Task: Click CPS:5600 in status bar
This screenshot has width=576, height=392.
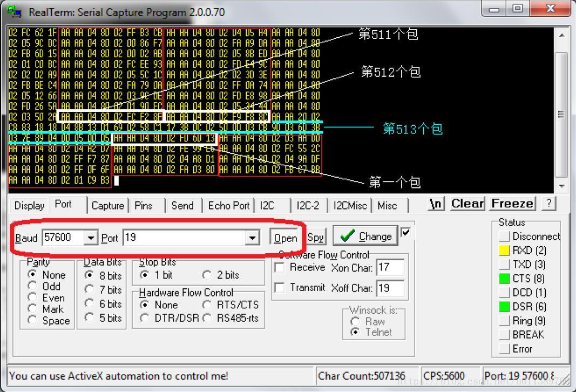Action: (x=444, y=376)
